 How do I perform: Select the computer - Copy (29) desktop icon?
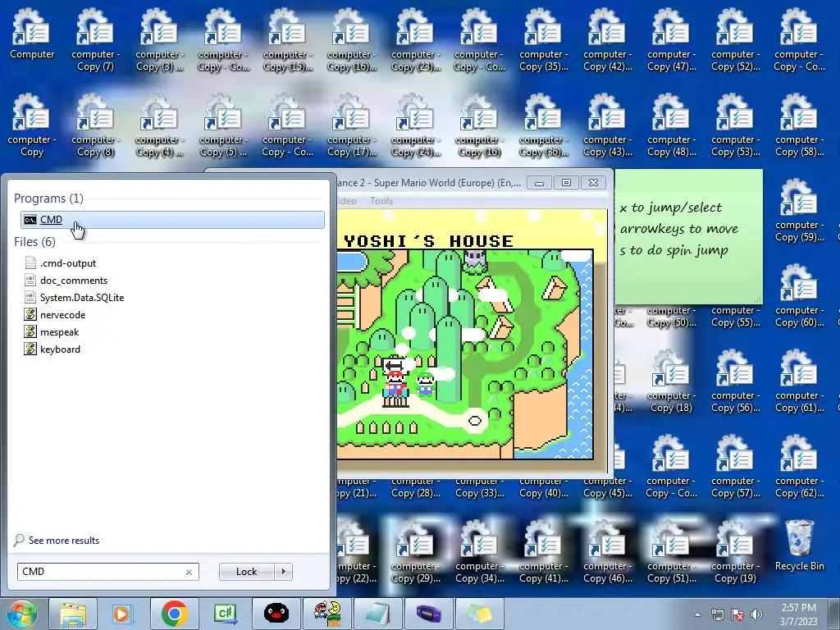pyautogui.click(x=415, y=551)
